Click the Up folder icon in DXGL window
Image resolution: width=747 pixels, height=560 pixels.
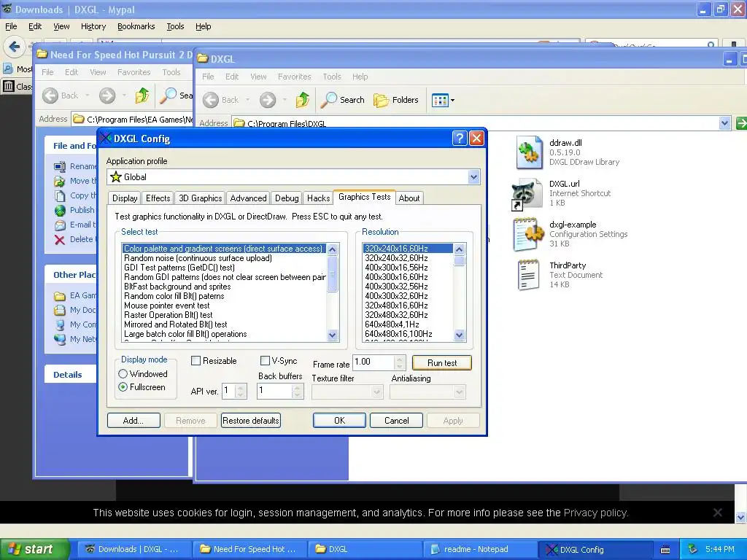(x=303, y=99)
